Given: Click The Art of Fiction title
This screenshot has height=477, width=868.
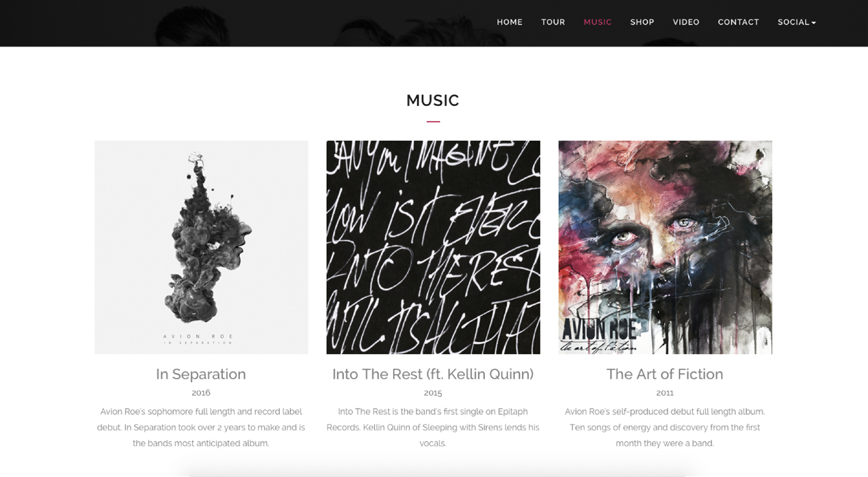Looking at the screenshot, I should click(x=665, y=374).
